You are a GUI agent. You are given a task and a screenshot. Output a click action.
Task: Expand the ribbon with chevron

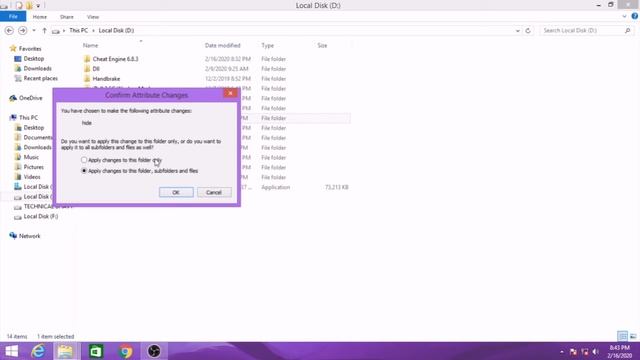(x=624, y=17)
